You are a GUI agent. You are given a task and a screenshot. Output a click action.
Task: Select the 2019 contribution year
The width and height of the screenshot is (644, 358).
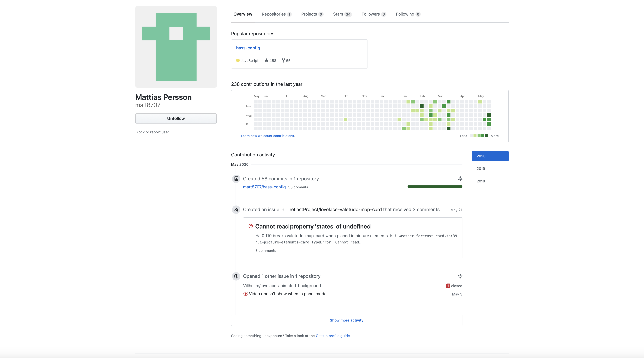(x=481, y=169)
